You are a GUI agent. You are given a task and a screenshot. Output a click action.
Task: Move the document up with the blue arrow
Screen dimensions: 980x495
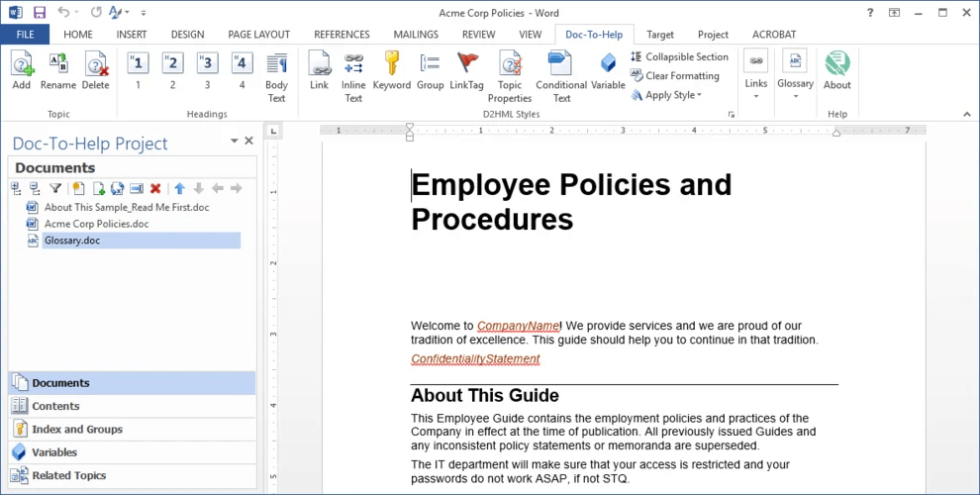(180, 188)
